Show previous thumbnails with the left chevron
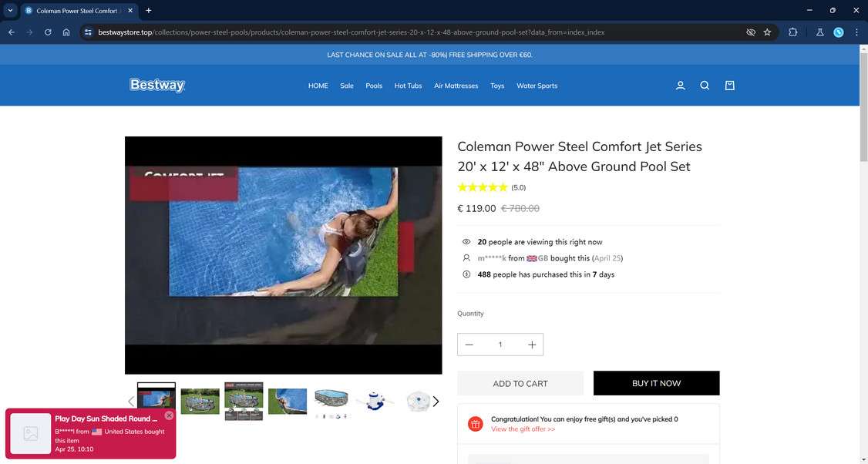 (131, 401)
